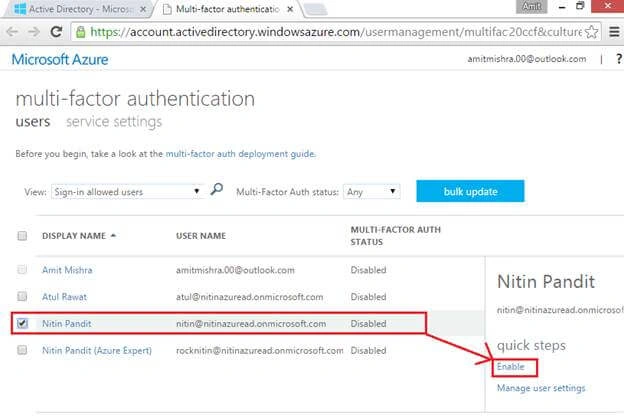Click the green padlock security icon
624x418 pixels.
click(81, 32)
